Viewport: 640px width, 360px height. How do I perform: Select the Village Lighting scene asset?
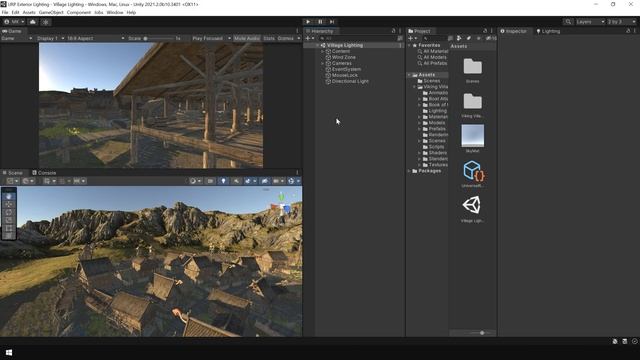point(472,205)
